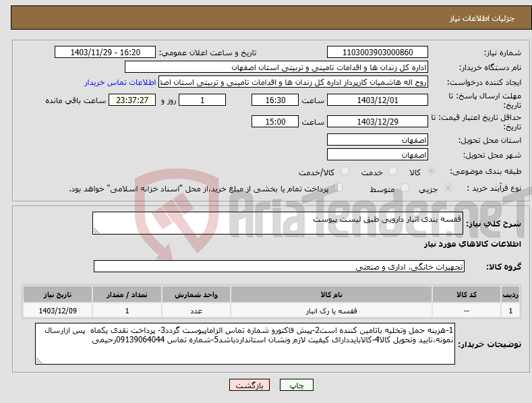Click the buyer organization name field
Screen dimensions: 532x403
276,67
